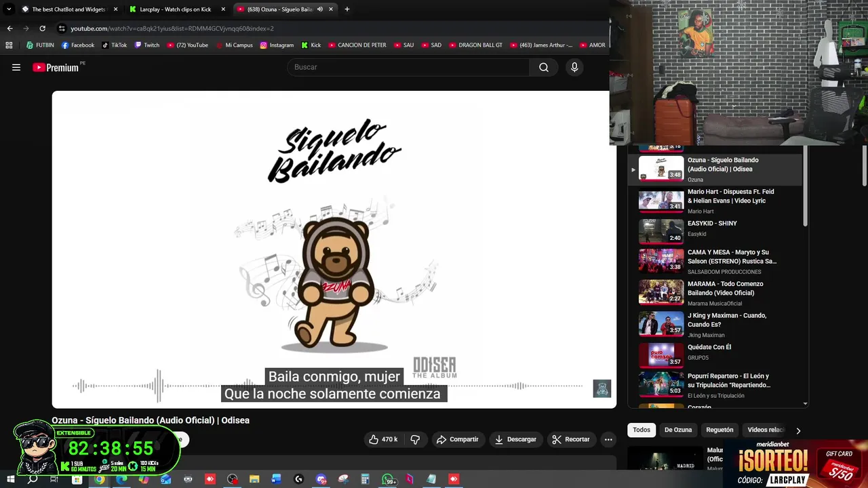The width and height of the screenshot is (868, 488).
Task: Open the Mi Campus bookmark
Action: [234, 45]
